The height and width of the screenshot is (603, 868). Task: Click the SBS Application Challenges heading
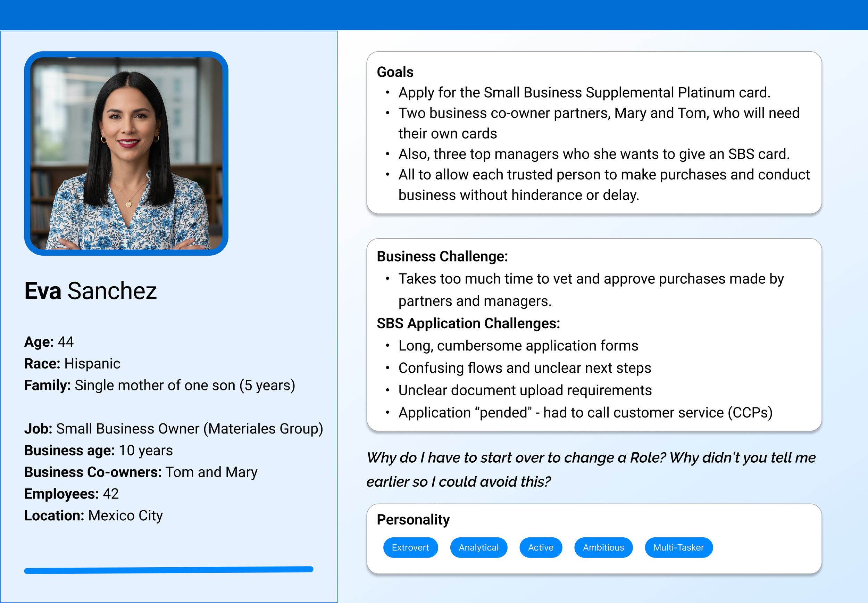468,323
